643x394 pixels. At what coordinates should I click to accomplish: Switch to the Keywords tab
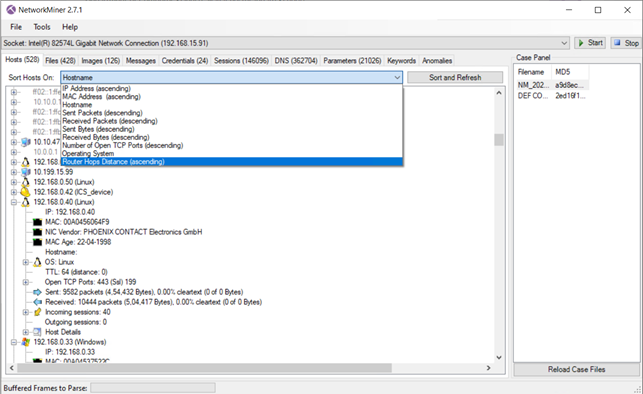(x=401, y=61)
